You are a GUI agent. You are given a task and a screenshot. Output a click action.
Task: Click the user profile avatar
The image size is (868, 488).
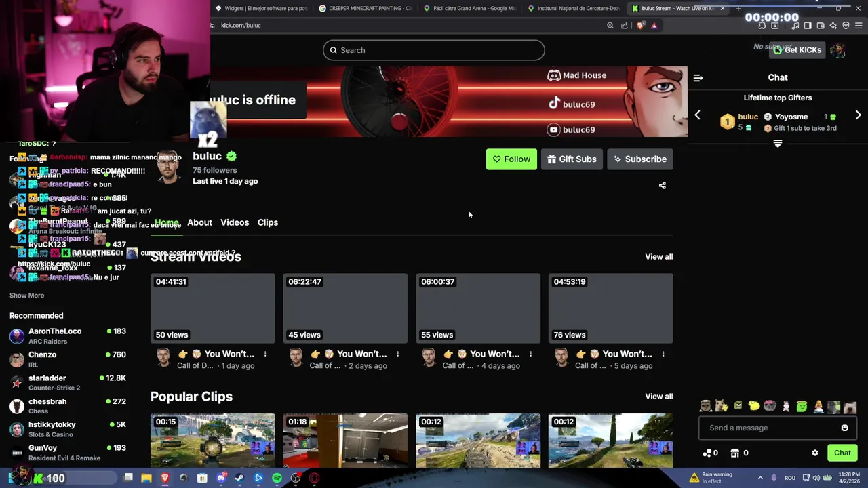coord(838,50)
